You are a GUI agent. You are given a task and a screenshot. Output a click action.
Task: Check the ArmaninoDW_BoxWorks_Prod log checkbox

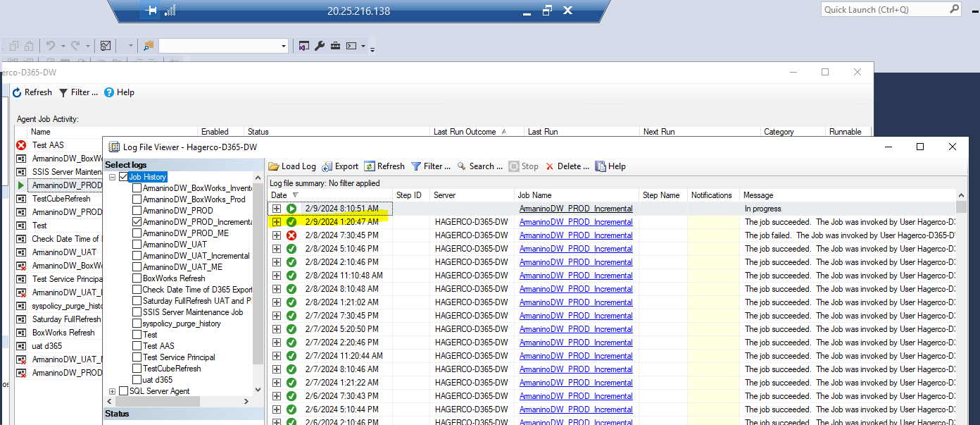click(x=137, y=199)
